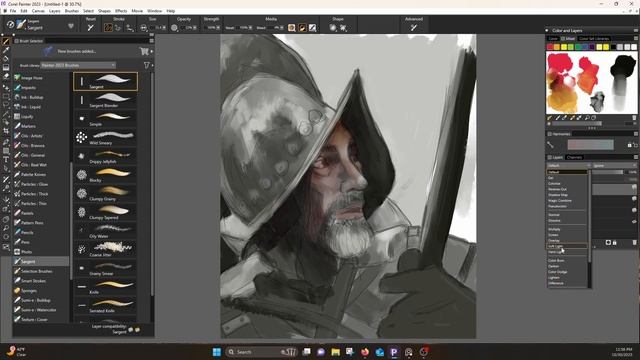Open the Canvas menu
Image resolution: width=640 pixels, height=360 pixels.
tap(38, 11)
